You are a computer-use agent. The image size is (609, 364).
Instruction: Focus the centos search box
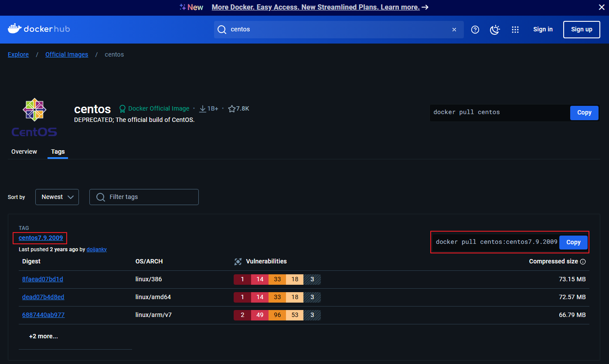[339, 30]
